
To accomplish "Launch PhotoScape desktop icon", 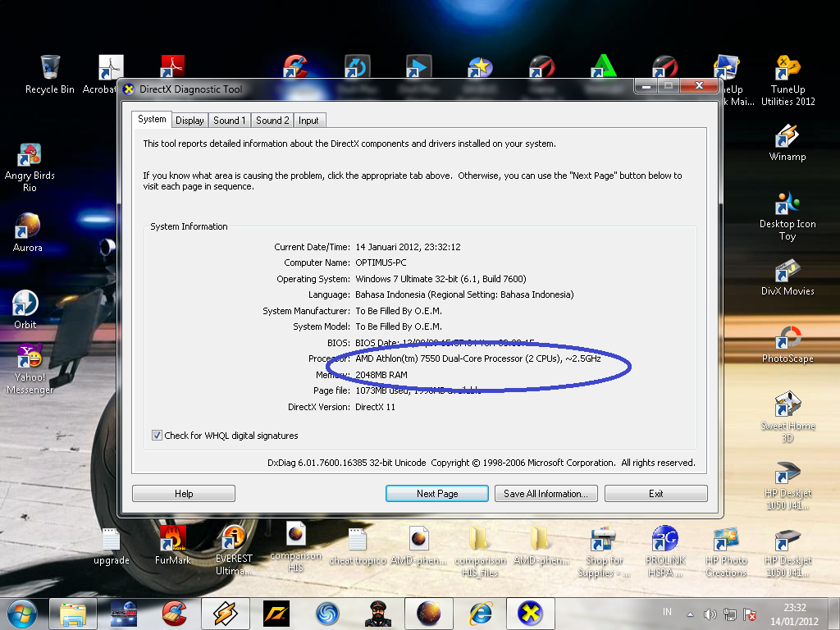I will 787,345.
